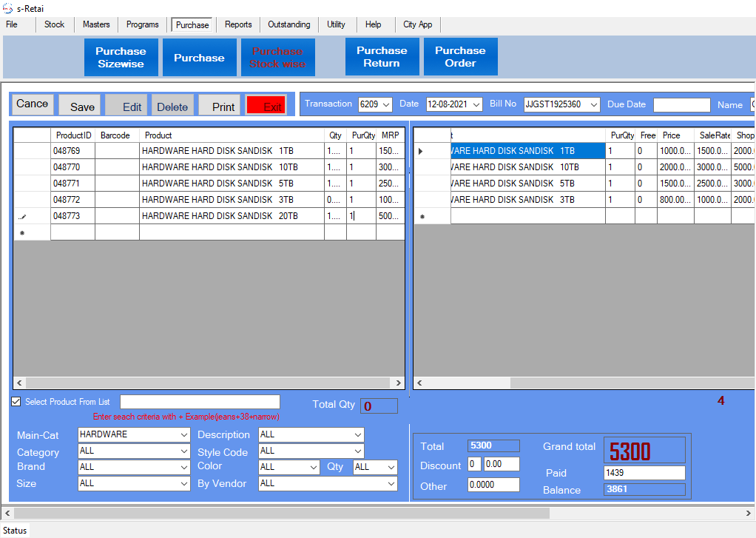Expand the Main-Cat HARDWARE dropdown
The image size is (756, 538).
tap(184, 434)
